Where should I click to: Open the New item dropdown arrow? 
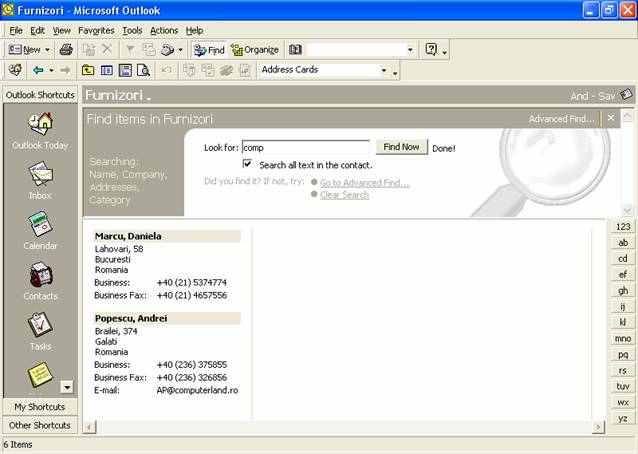coord(47,50)
